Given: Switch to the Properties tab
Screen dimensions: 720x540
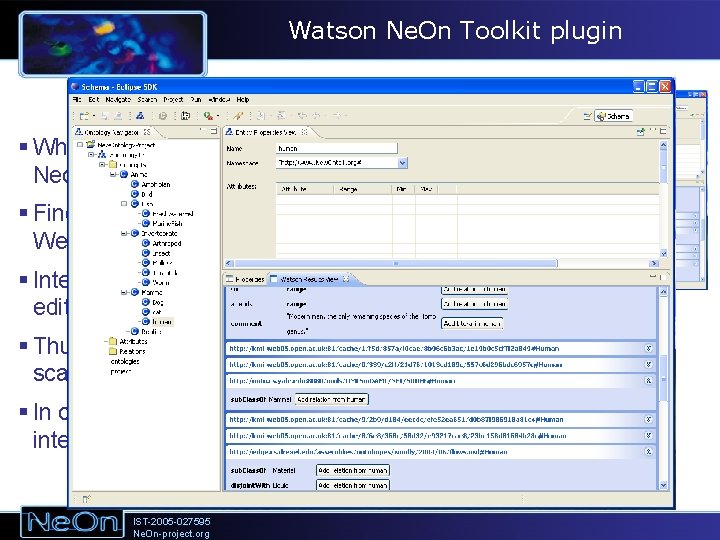Looking at the screenshot, I should click(245, 279).
